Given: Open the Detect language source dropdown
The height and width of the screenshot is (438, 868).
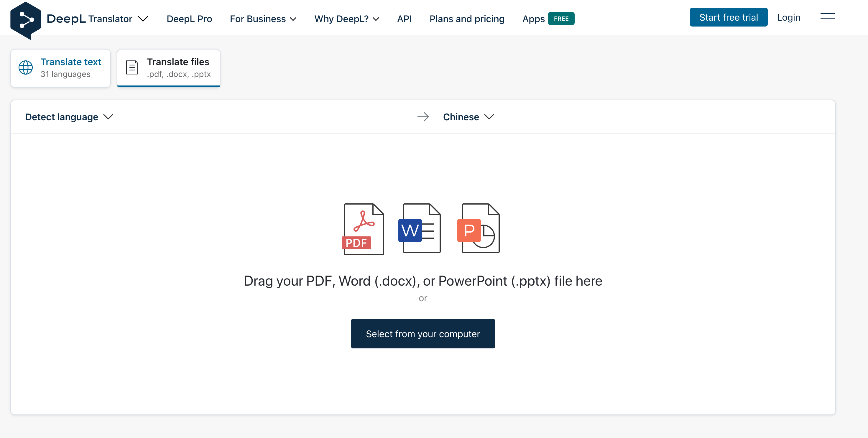Looking at the screenshot, I should coord(69,117).
